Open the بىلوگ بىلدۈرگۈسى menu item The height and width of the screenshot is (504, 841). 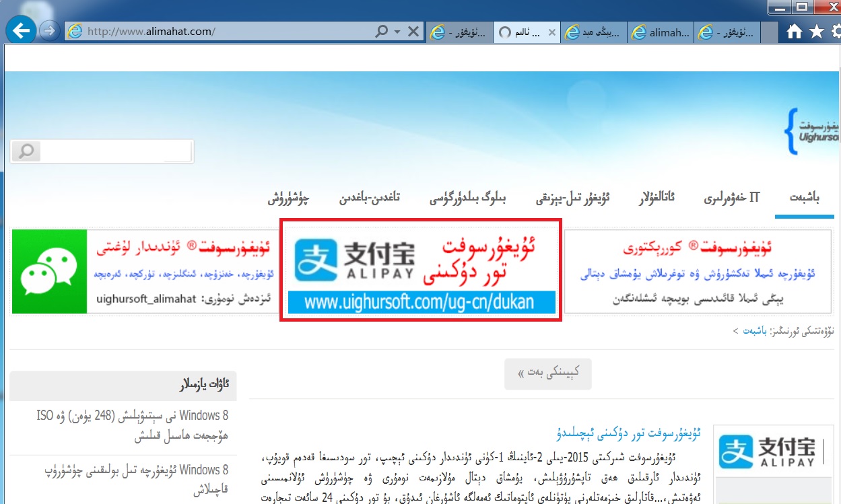(x=467, y=199)
